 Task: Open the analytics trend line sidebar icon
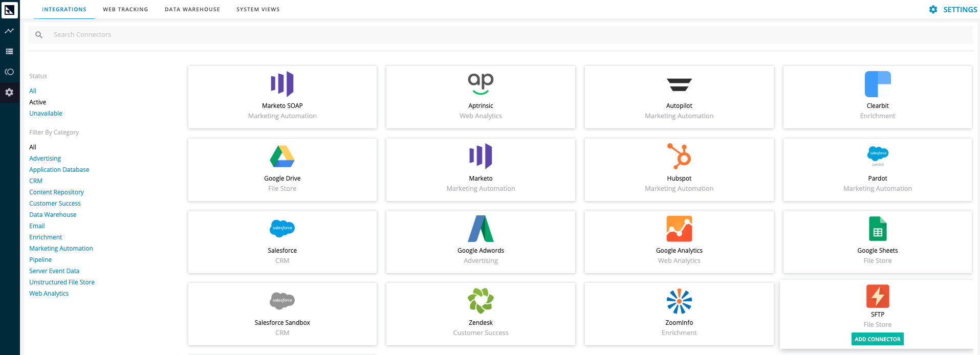pyautogui.click(x=9, y=31)
